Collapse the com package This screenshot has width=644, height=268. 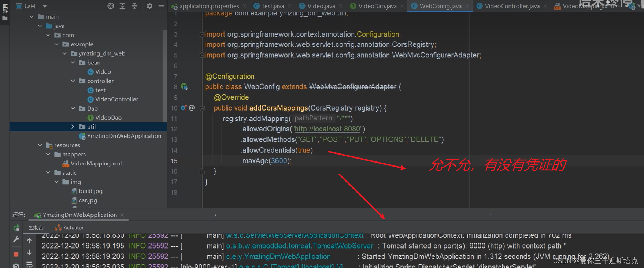point(48,35)
